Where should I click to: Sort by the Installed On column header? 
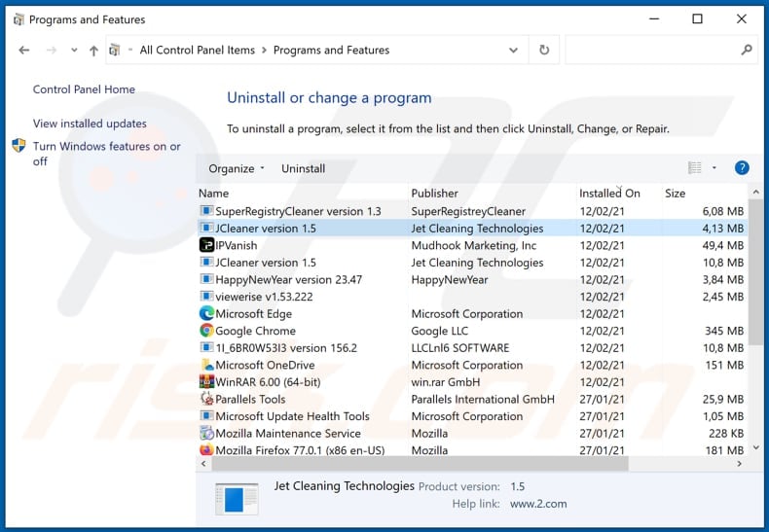pos(618,193)
